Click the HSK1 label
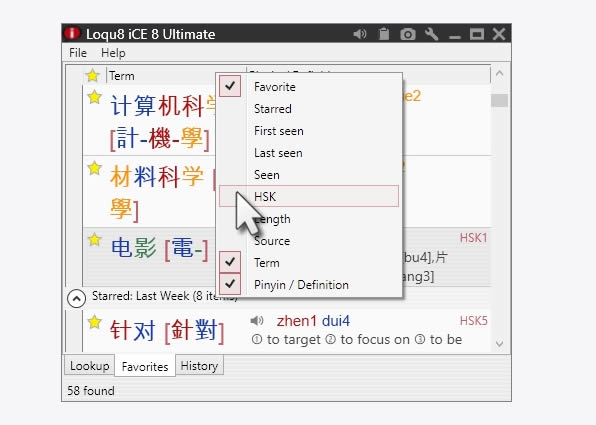The width and height of the screenshot is (596, 425). (473, 238)
